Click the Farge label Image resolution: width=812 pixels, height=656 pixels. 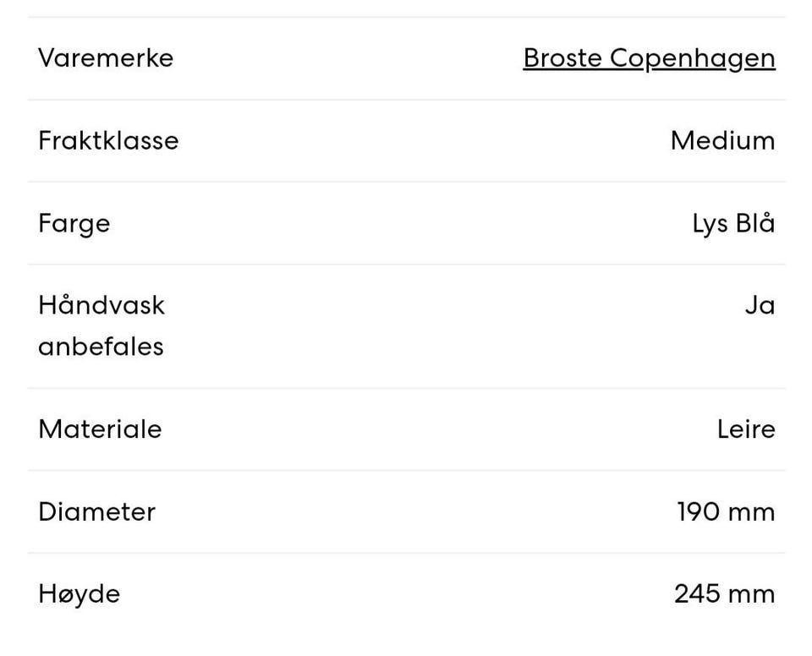pyautogui.click(x=74, y=224)
